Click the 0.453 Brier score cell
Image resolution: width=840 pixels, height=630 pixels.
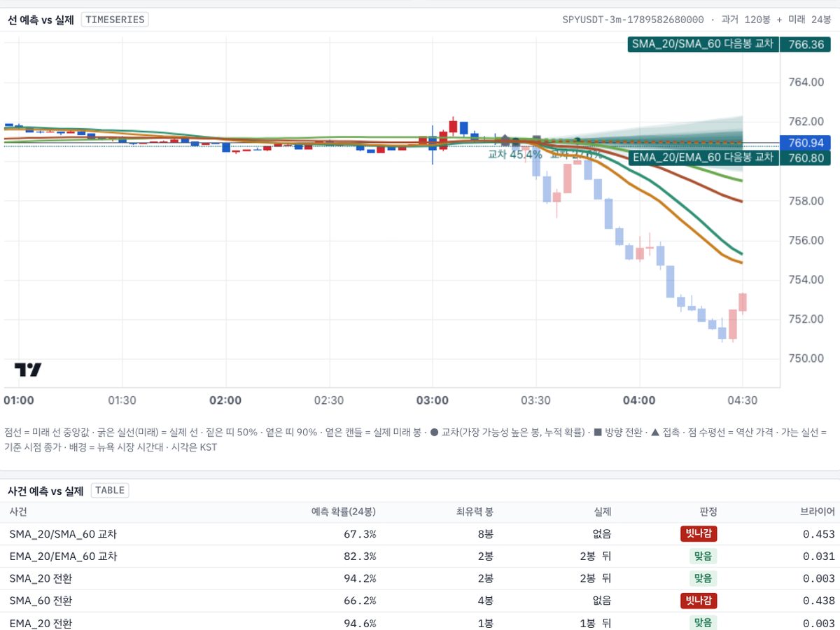click(820, 534)
